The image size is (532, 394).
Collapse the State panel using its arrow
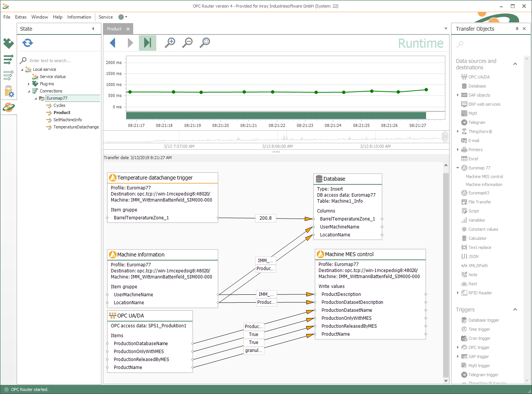point(93,28)
